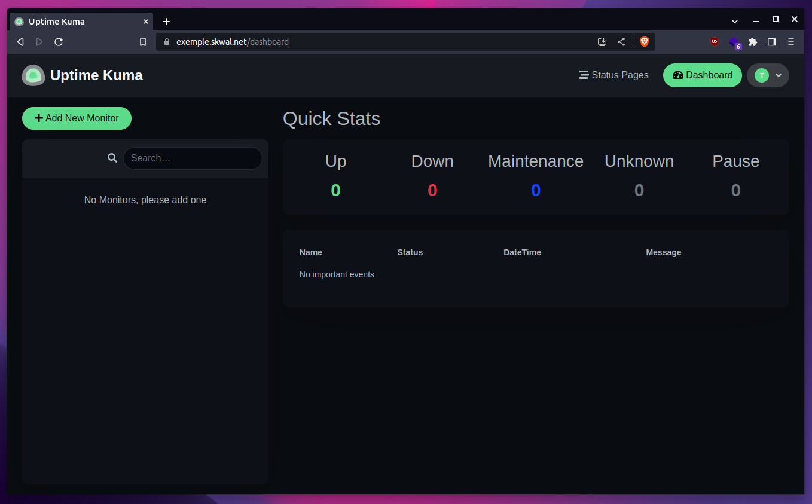Open the tab search chevron dropdown
The width and height of the screenshot is (812, 504).
click(735, 21)
